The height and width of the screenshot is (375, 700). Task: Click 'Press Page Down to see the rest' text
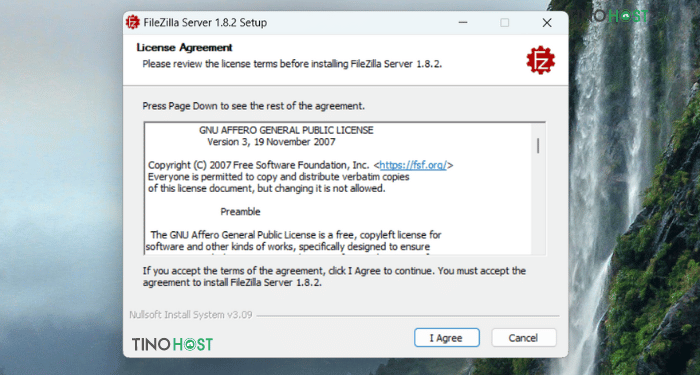tap(254, 106)
